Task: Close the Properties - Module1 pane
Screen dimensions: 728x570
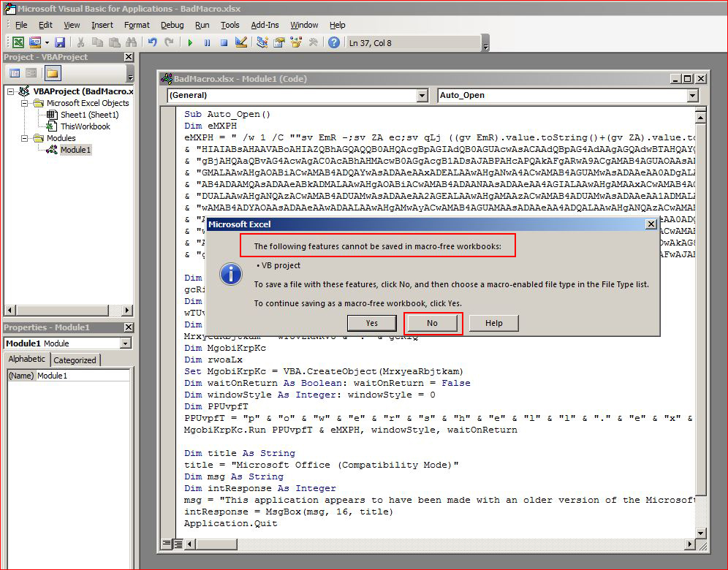Action: pos(129,327)
